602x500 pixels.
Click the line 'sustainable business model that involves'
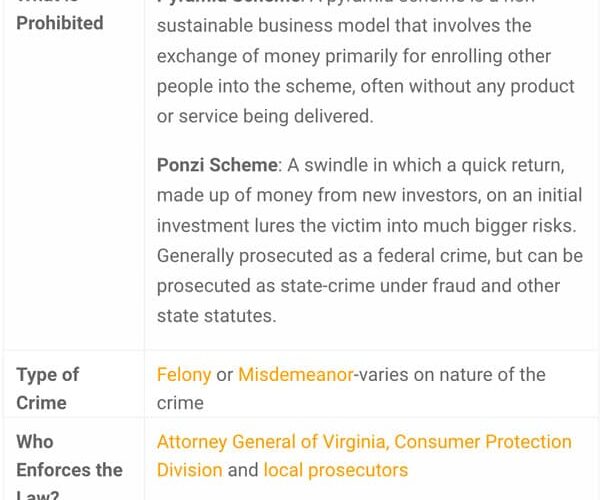tap(344, 26)
